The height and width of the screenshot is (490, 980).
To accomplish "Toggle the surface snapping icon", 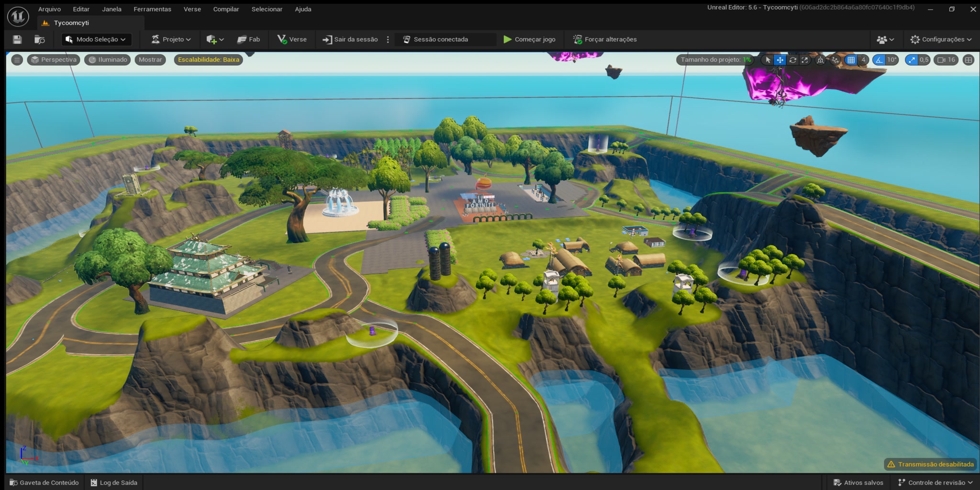I will pyautogui.click(x=835, y=60).
